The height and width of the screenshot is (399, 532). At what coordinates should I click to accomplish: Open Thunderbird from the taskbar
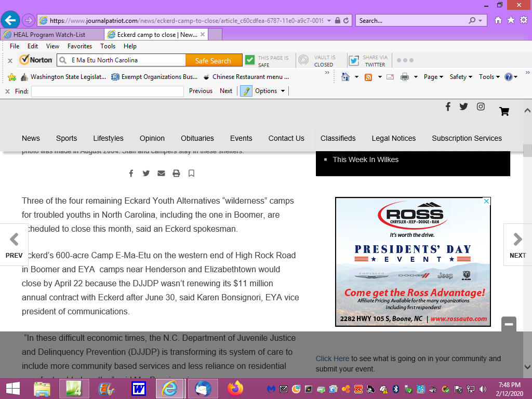203,389
